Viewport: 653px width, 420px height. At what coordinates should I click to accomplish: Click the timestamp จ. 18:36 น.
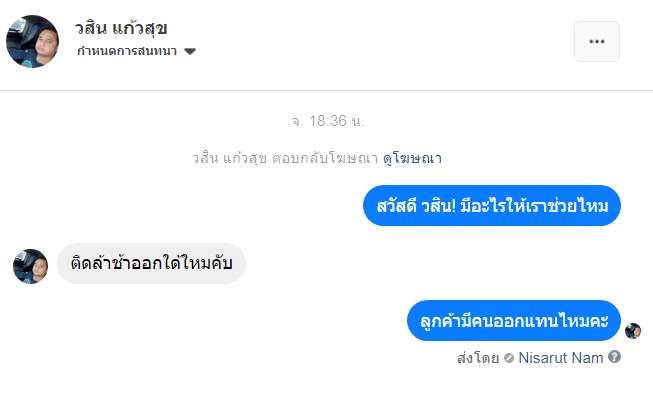327,121
